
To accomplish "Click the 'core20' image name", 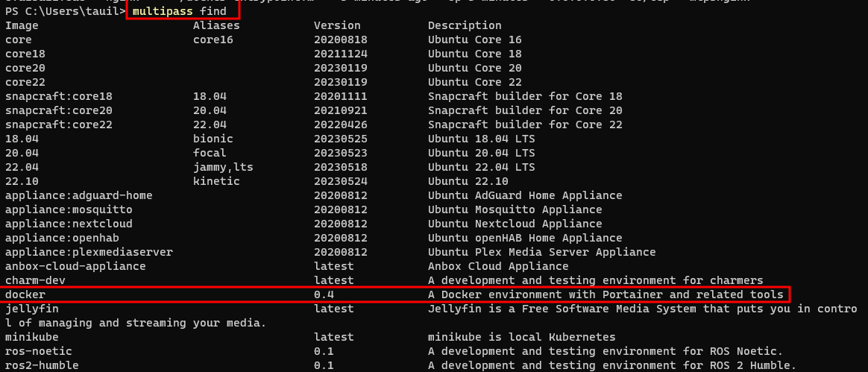I will point(25,68).
